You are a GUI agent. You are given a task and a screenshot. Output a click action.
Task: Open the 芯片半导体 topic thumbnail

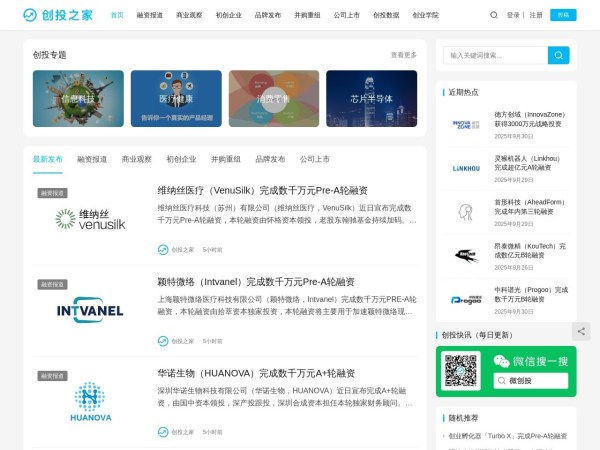371,98
